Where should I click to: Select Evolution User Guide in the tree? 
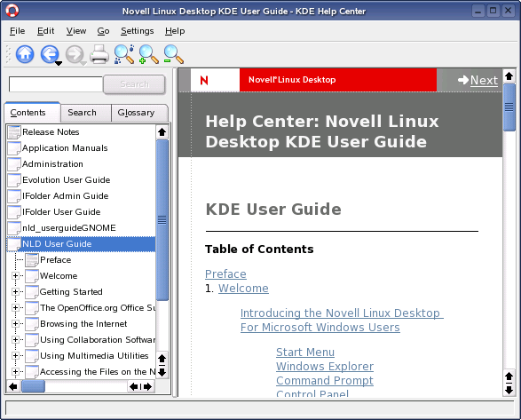[x=66, y=180]
